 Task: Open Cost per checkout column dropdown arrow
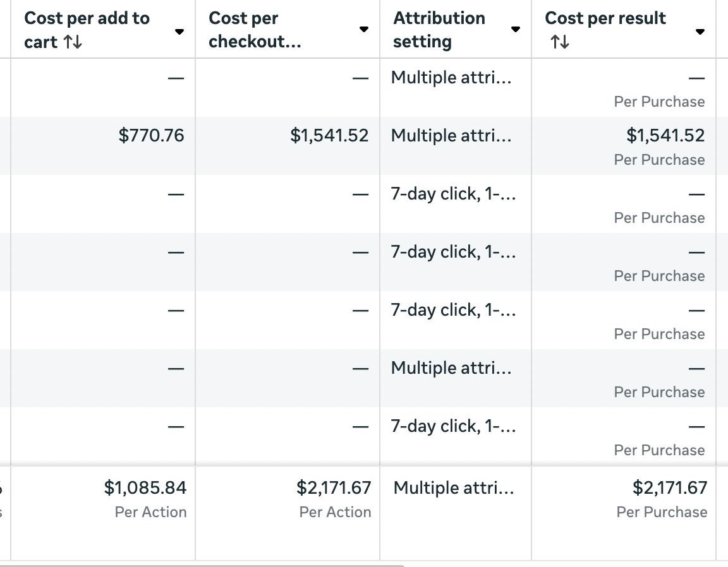pos(364,30)
